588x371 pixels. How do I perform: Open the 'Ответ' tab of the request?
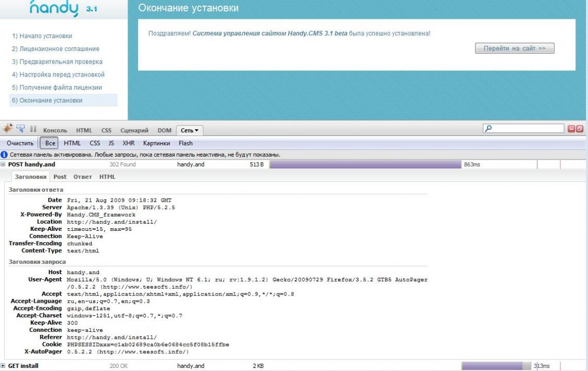[x=82, y=177]
